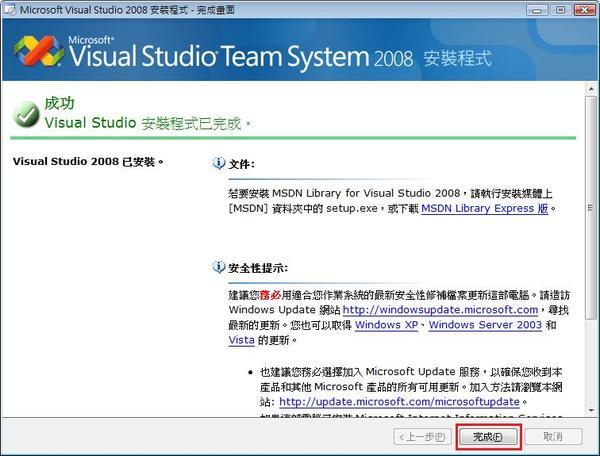Click the heading Visual Studio 安裝程式已完成

tap(148, 123)
